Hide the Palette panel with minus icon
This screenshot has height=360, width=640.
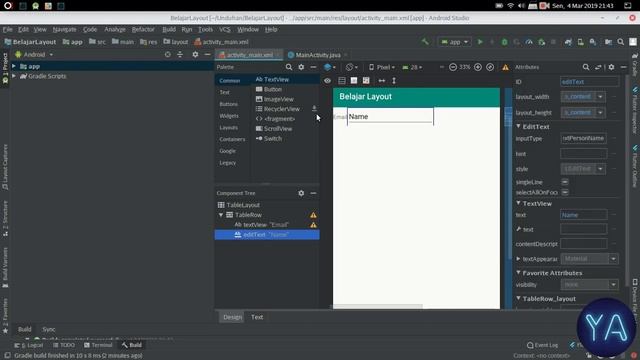point(313,67)
